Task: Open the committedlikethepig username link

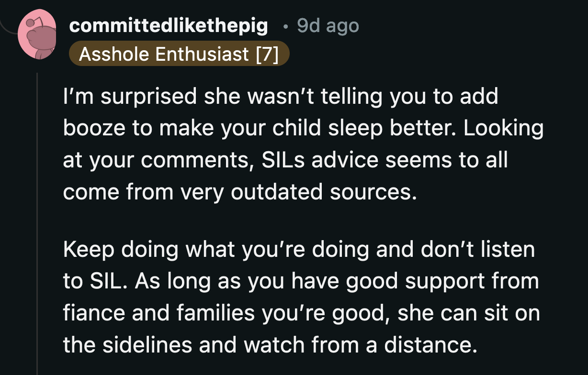Action: 169,25
